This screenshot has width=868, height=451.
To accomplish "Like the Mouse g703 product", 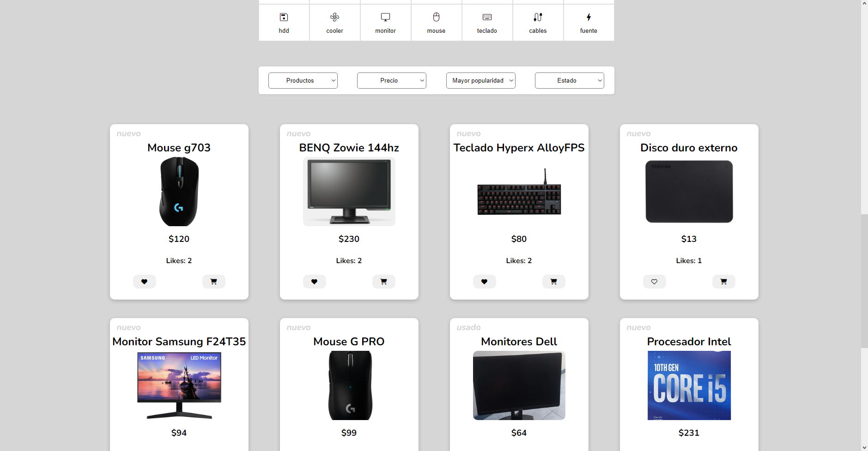I will 145,281.
